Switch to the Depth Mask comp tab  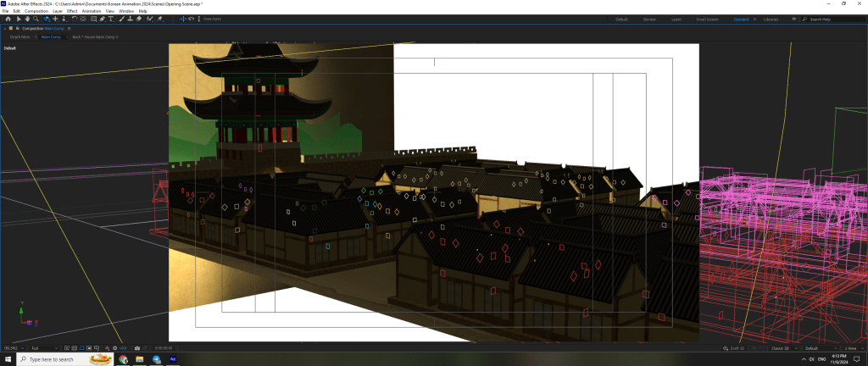(x=20, y=37)
